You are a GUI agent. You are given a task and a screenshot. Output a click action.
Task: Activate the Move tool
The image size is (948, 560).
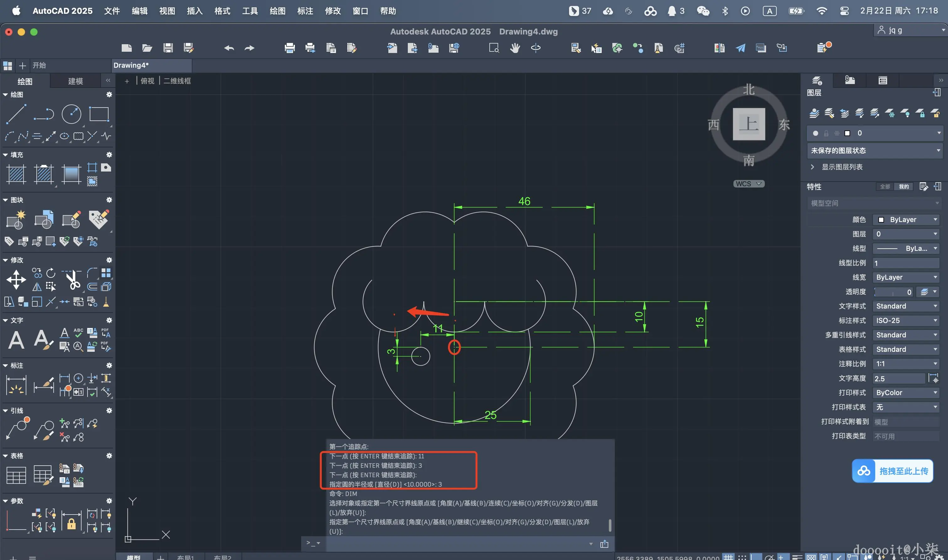tap(16, 280)
